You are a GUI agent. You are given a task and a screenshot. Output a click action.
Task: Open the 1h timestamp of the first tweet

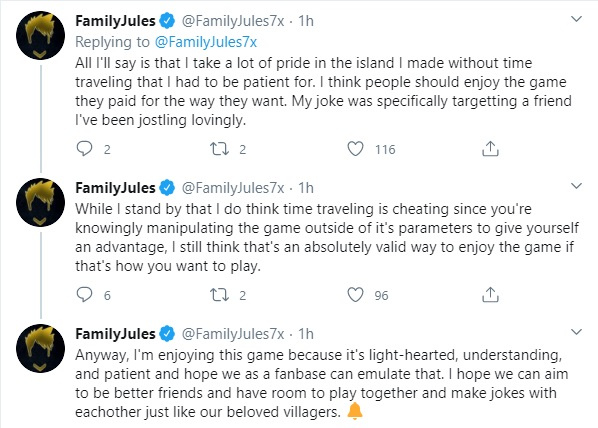point(305,21)
